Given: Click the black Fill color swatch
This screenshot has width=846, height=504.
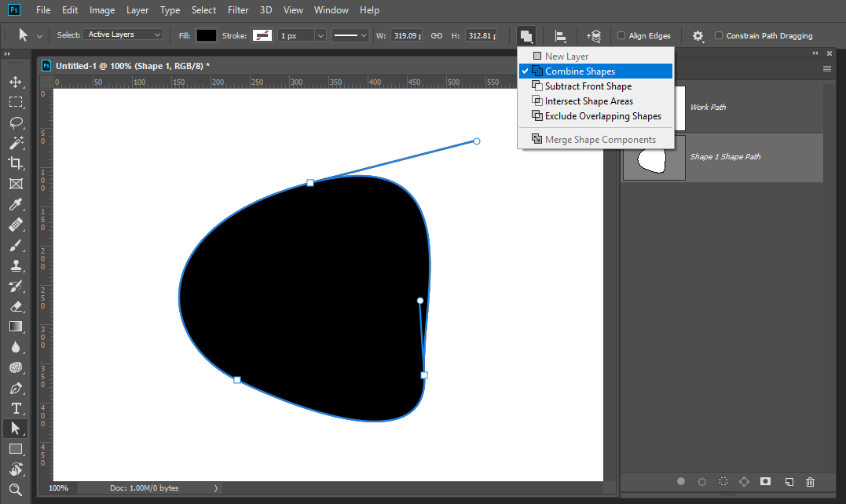Looking at the screenshot, I should click(x=206, y=35).
